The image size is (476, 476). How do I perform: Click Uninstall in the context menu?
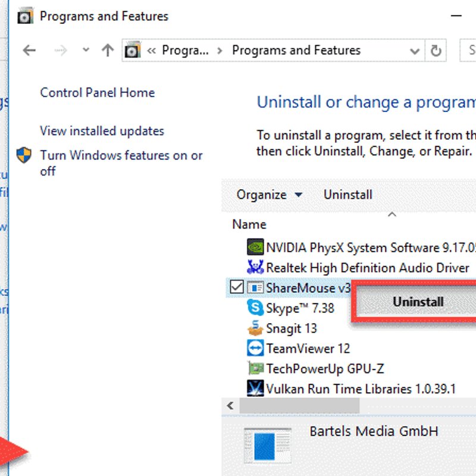tap(418, 302)
